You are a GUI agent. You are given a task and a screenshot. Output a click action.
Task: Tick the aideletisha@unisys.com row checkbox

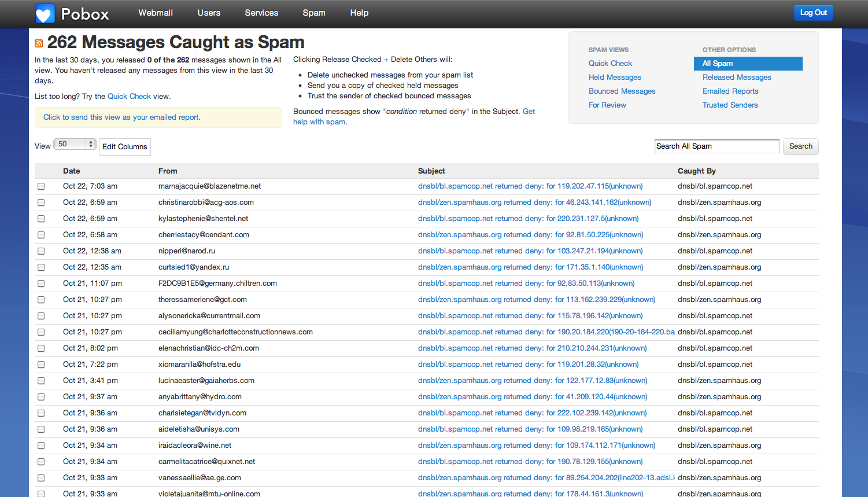pos(41,429)
